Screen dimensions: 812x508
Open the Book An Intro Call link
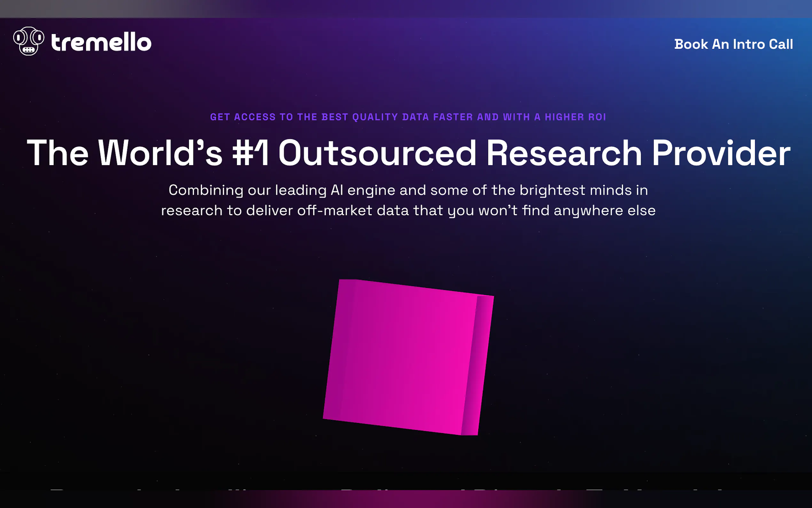(x=733, y=44)
